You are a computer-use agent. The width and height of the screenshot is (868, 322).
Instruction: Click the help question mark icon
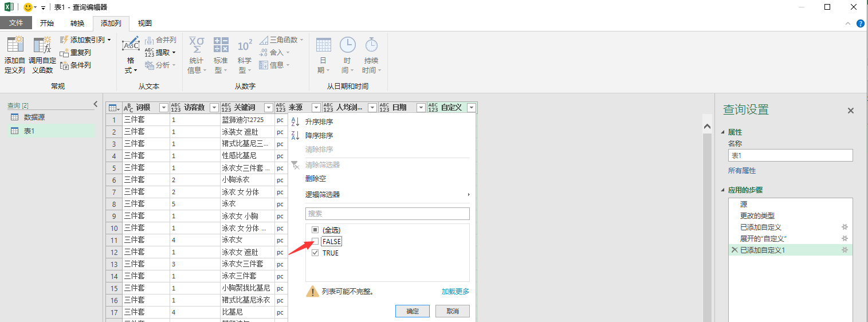pos(861,23)
